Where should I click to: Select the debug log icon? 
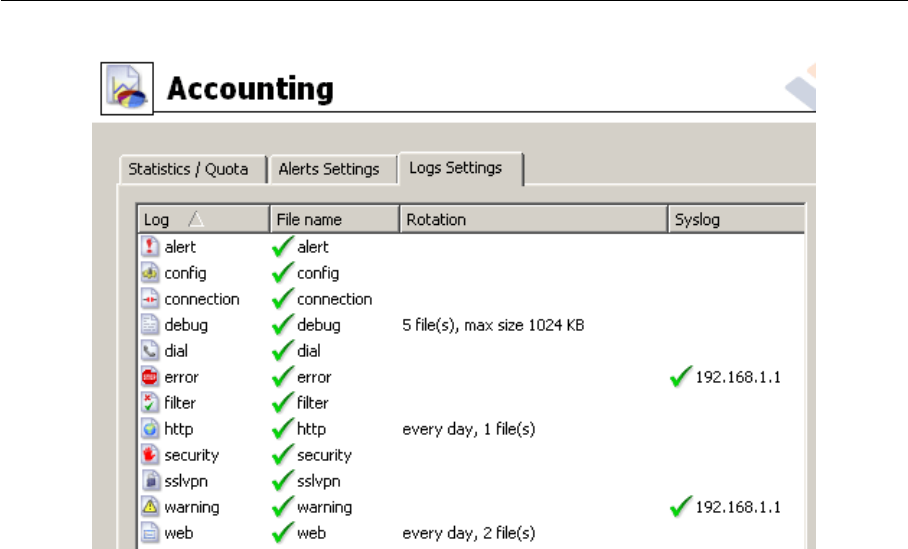click(151, 325)
